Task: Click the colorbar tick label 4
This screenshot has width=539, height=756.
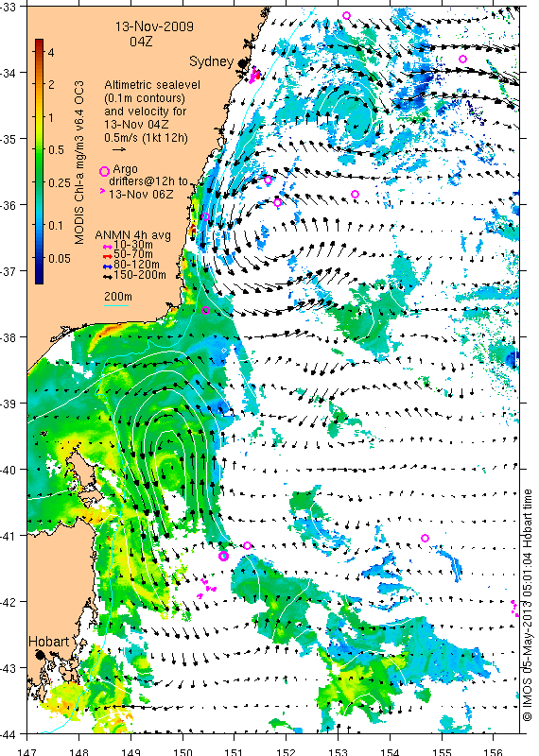Action: (x=51, y=52)
